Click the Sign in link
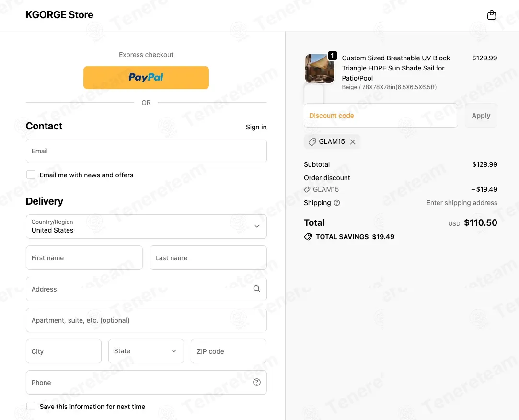Viewport: 519px width, 420px height. [256, 127]
